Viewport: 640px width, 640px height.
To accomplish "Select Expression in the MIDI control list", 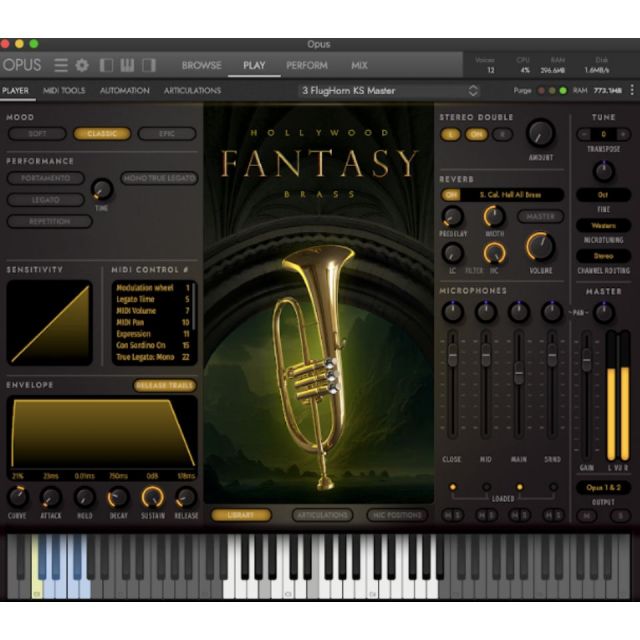I will (153, 334).
